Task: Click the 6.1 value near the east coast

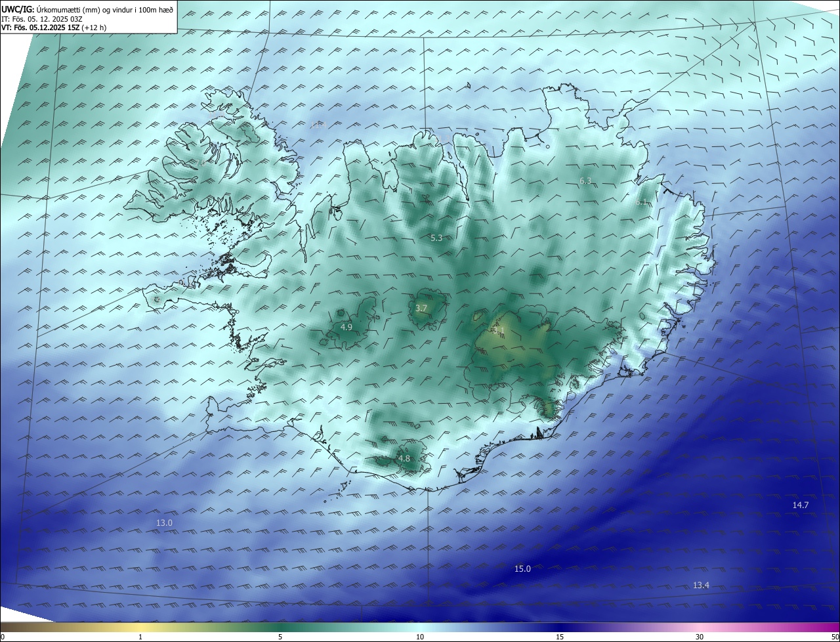Action: 641,203
